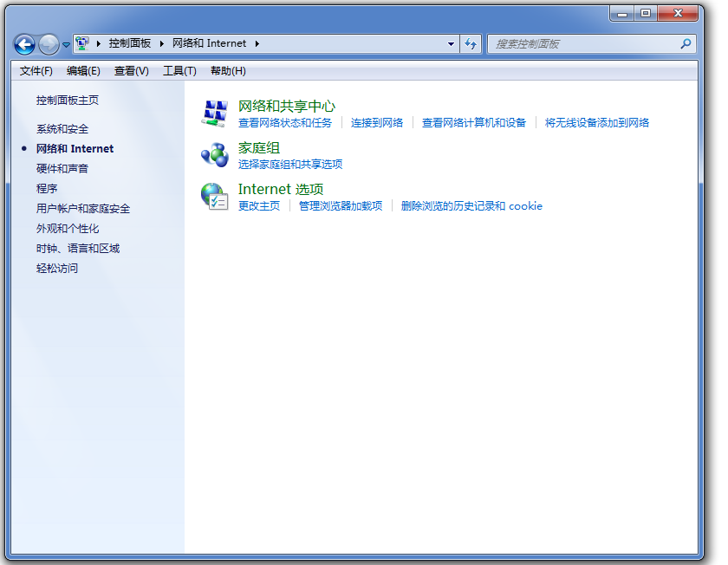Select 硬件和声音 in sidebar
This screenshot has width=728, height=565.
pos(62,168)
